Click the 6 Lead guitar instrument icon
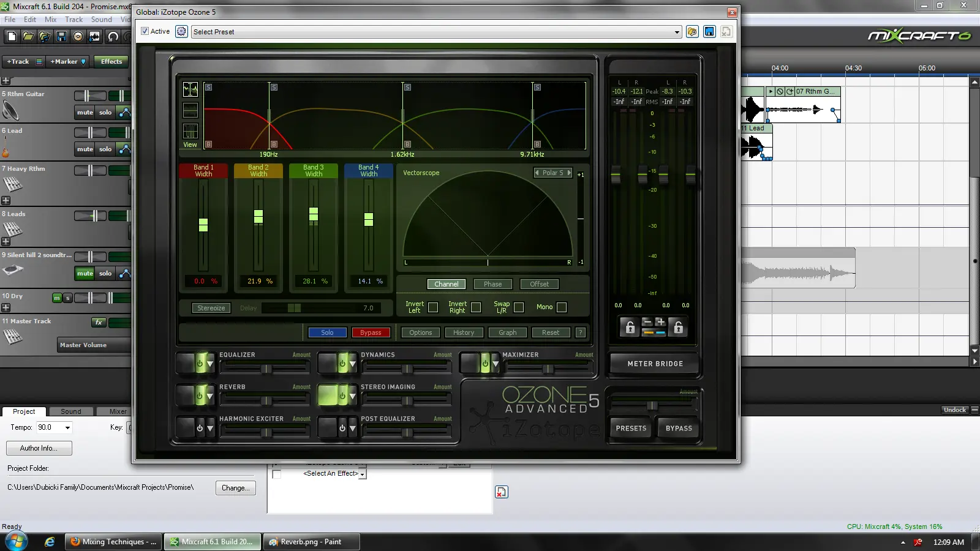The width and height of the screenshot is (980, 551). [6, 148]
